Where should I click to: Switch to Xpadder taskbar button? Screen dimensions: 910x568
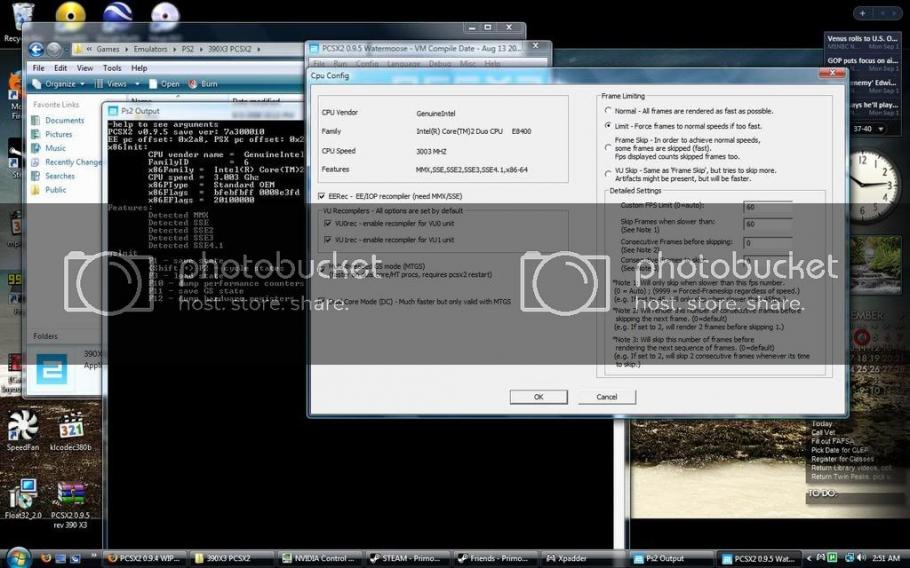coord(582,559)
